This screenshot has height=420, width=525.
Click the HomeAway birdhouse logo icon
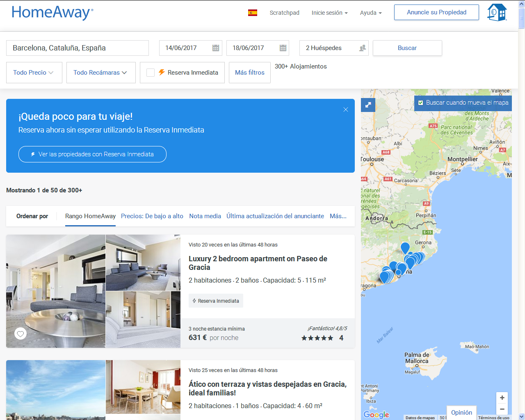point(497,12)
